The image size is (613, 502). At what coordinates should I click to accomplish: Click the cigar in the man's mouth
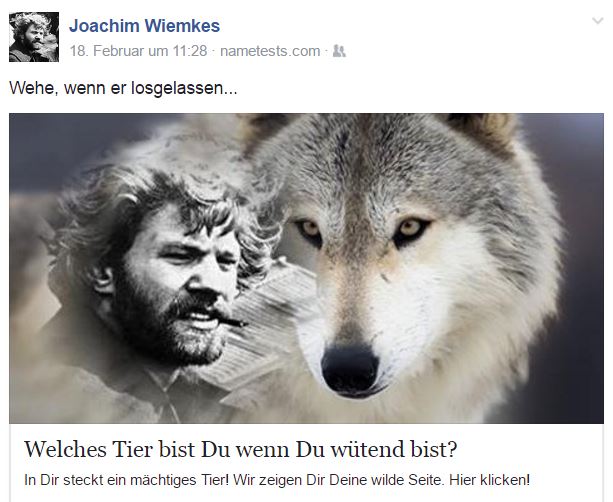[x=233, y=321]
